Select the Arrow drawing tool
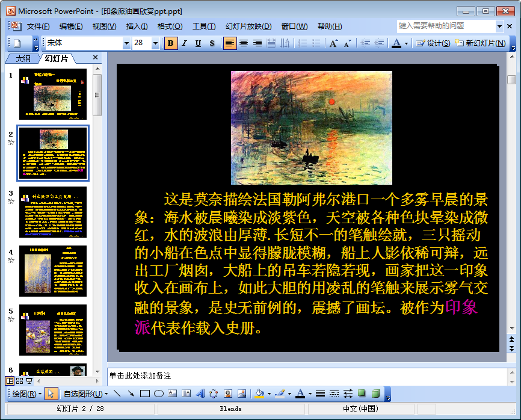Screen dimensions: 521x420 pyautogui.click(x=131, y=394)
